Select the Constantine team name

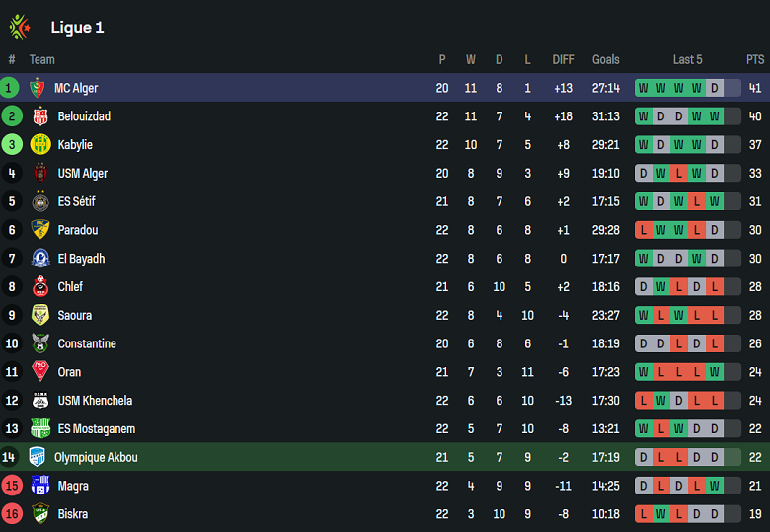pyautogui.click(x=87, y=343)
